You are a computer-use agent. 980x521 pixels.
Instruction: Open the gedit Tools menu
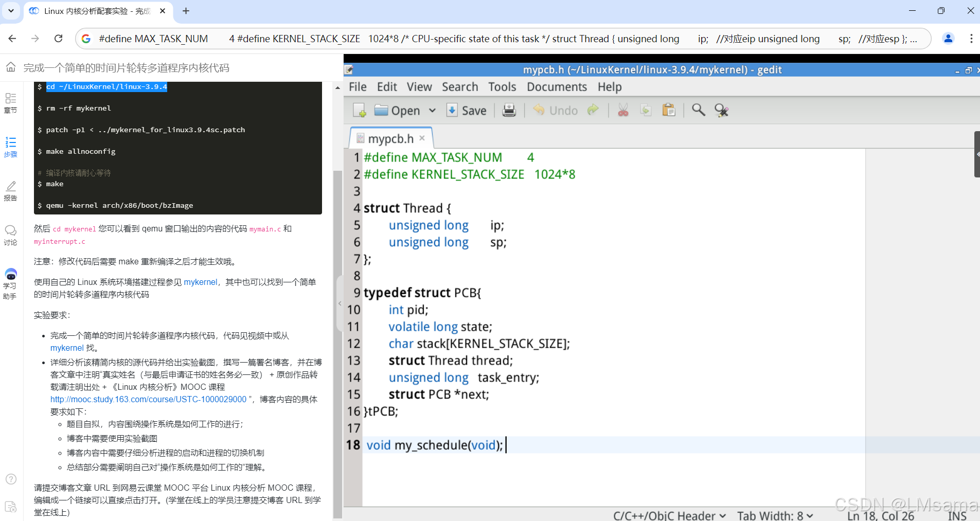pyautogui.click(x=502, y=87)
